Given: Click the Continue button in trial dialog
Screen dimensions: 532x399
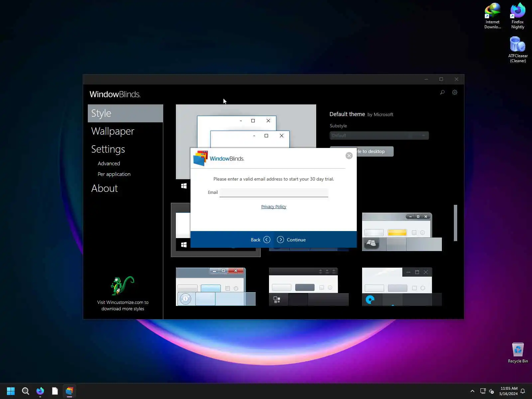Looking at the screenshot, I should [291, 240].
